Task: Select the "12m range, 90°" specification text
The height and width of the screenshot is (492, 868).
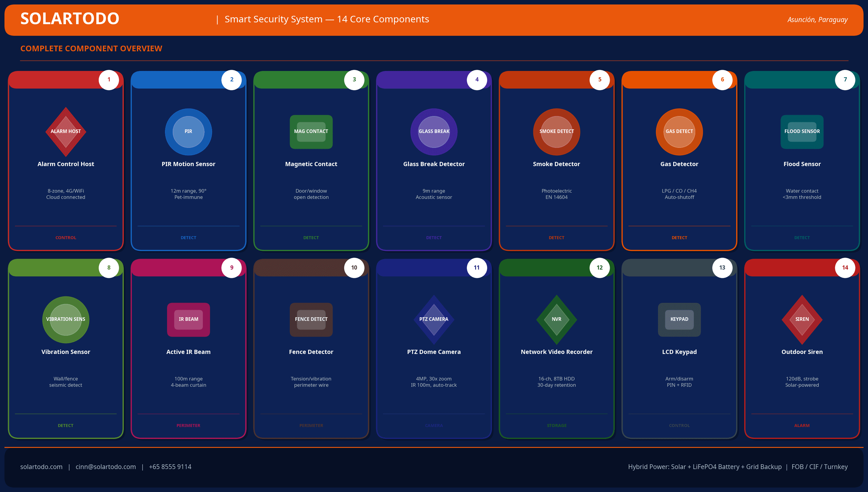Action: (x=188, y=191)
